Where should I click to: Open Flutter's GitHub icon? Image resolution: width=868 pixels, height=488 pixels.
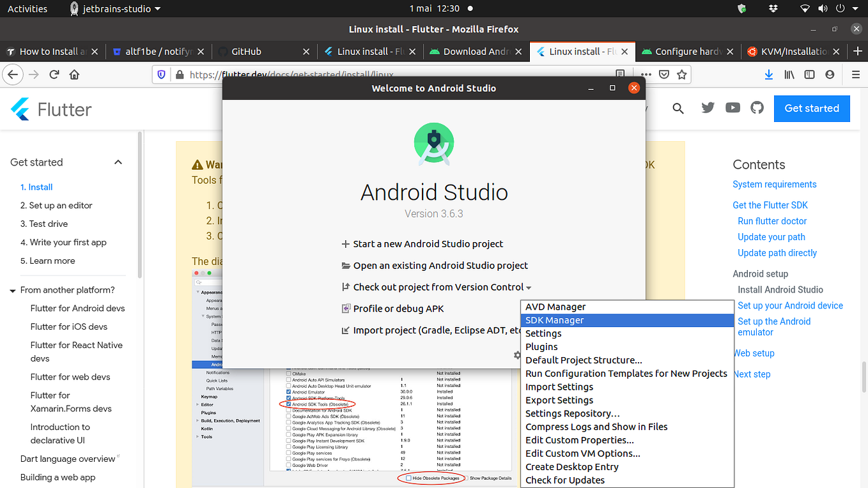tap(757, 108)
